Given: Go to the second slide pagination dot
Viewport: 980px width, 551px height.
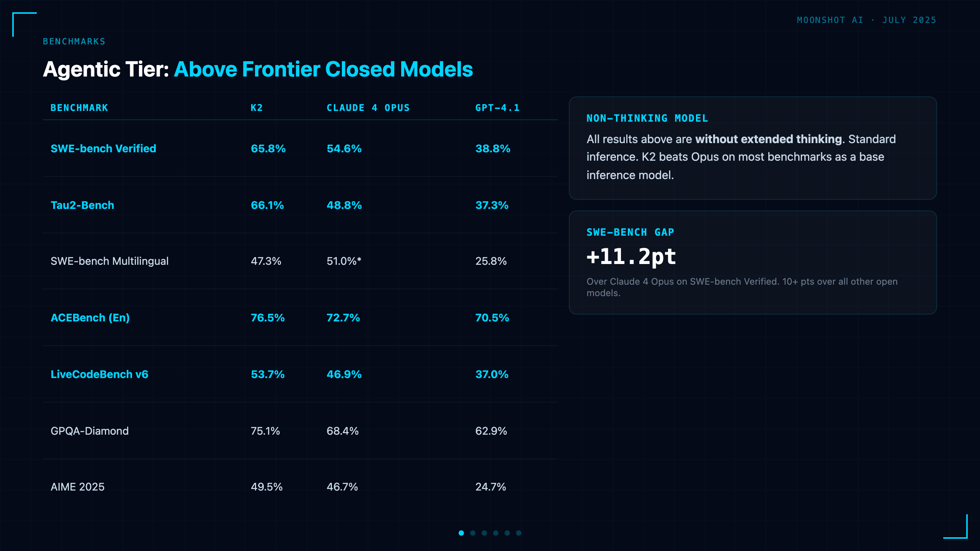Looking at the screenshot, I should click(x=473, y=533).
